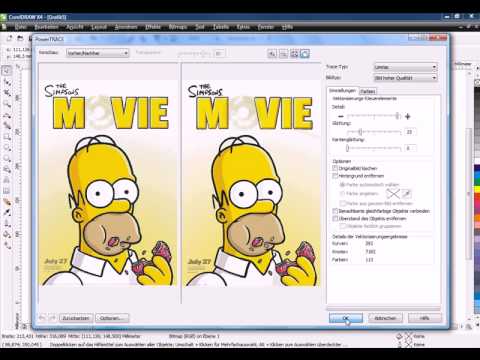
Task: Select the Interactive Fill tool in toolbox
Action: [7, 246]
